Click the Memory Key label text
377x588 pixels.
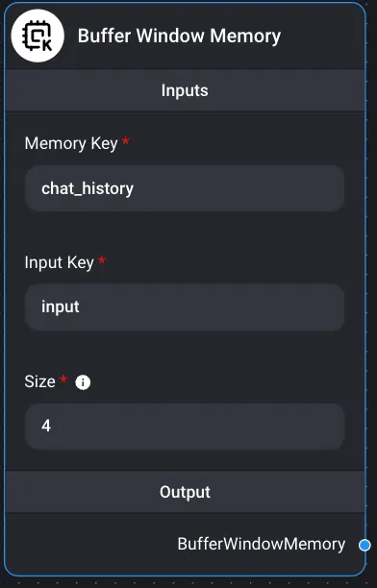pos(71,143)
